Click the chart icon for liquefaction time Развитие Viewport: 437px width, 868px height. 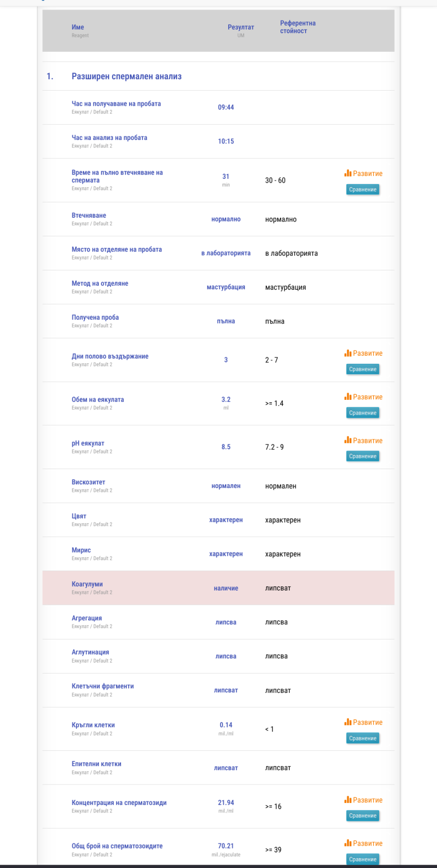[x=348, y=174]
